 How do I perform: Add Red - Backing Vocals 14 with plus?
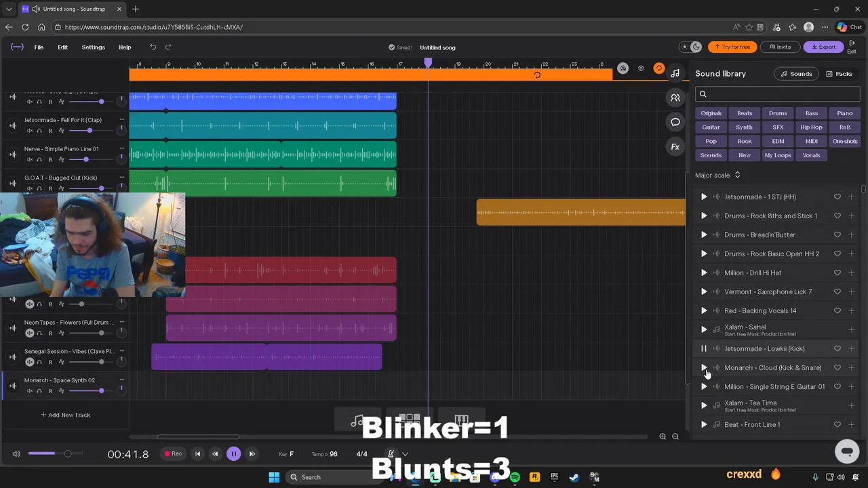tap(851, 310)
